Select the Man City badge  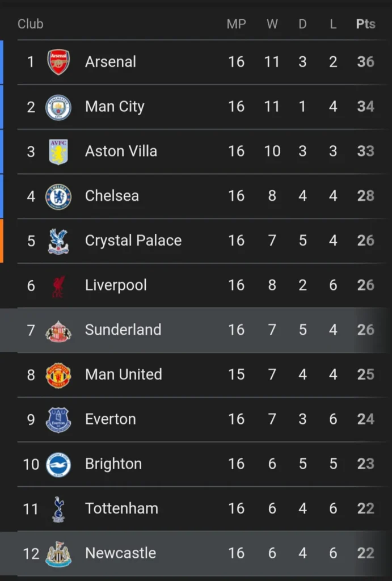pyautogui.click(x=58, y=106)
